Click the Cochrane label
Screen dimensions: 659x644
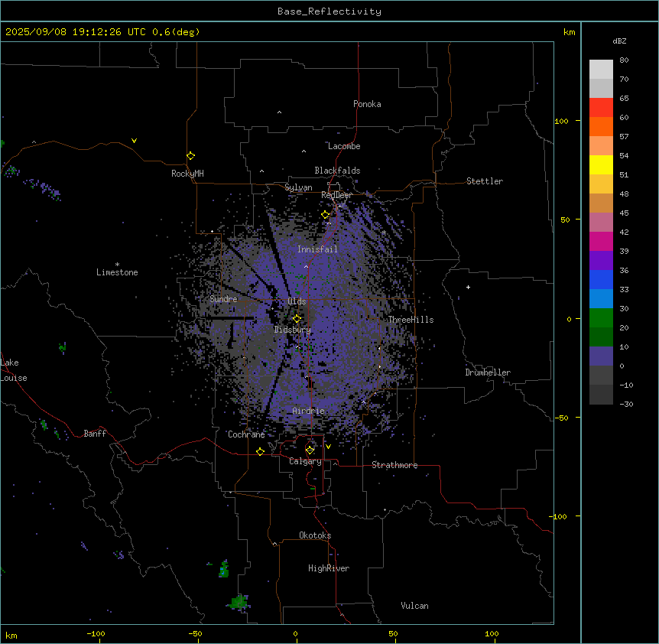coord(246,434)
